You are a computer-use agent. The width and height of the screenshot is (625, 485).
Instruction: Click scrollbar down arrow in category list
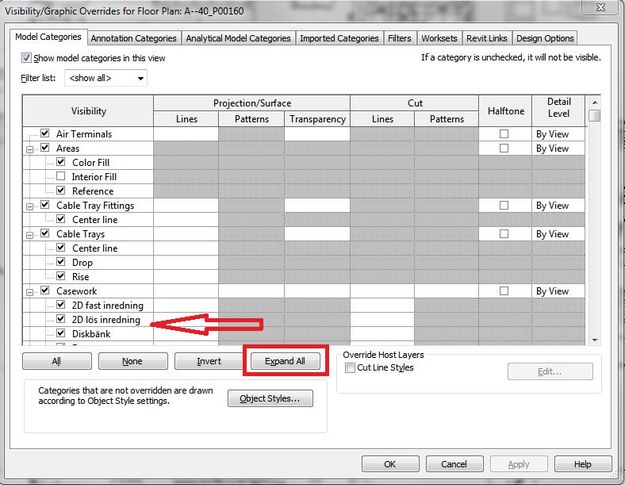[x=595, y=340]
